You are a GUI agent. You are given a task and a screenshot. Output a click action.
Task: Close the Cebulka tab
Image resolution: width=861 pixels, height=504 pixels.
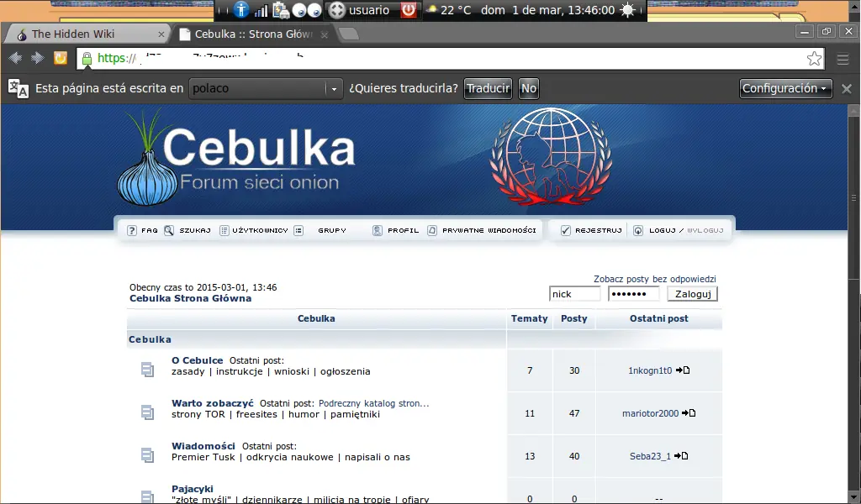(x=324, y=34)
